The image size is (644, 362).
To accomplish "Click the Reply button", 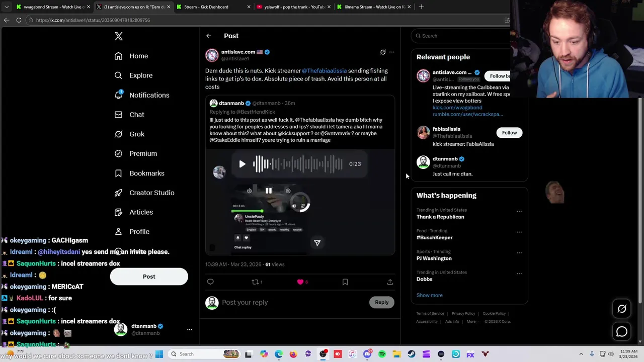I will tap(381, 302).
